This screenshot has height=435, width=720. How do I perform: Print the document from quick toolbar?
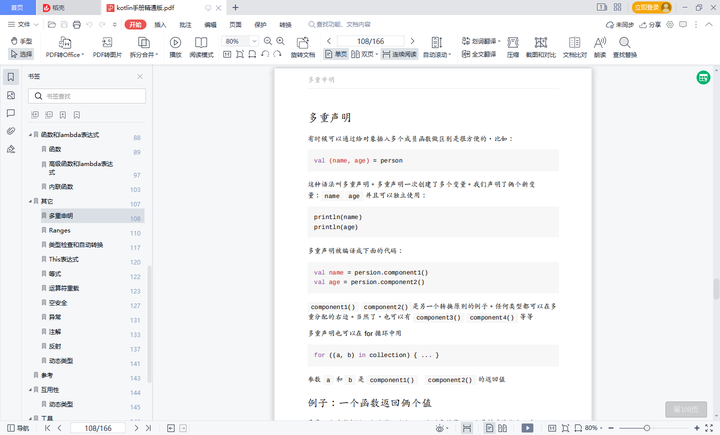point(77,25)
